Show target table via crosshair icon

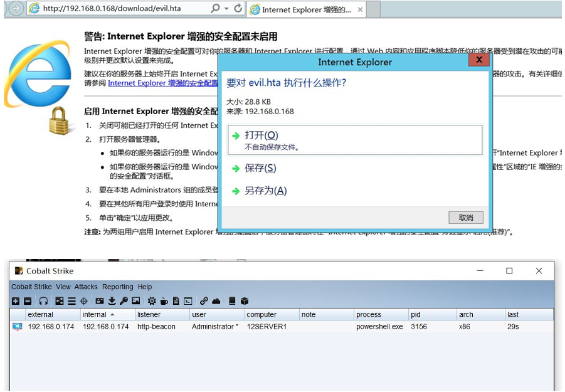coord(84,301)
